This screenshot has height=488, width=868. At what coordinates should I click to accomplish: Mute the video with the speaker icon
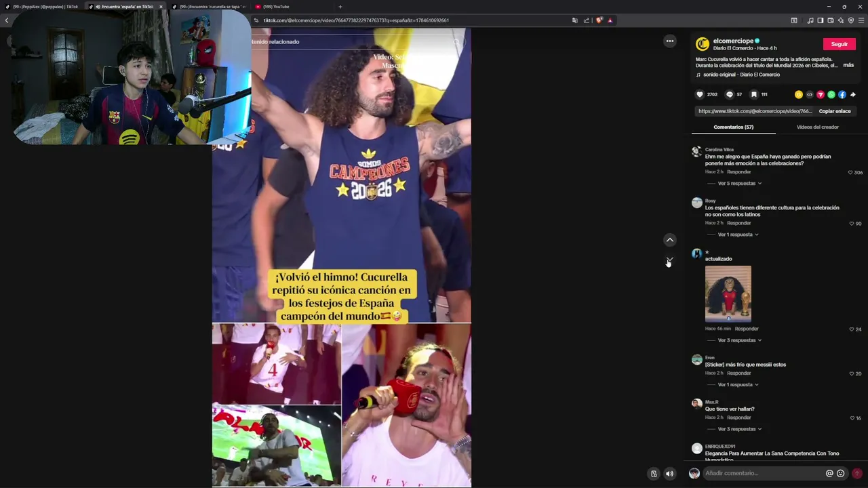coord(670,474)
